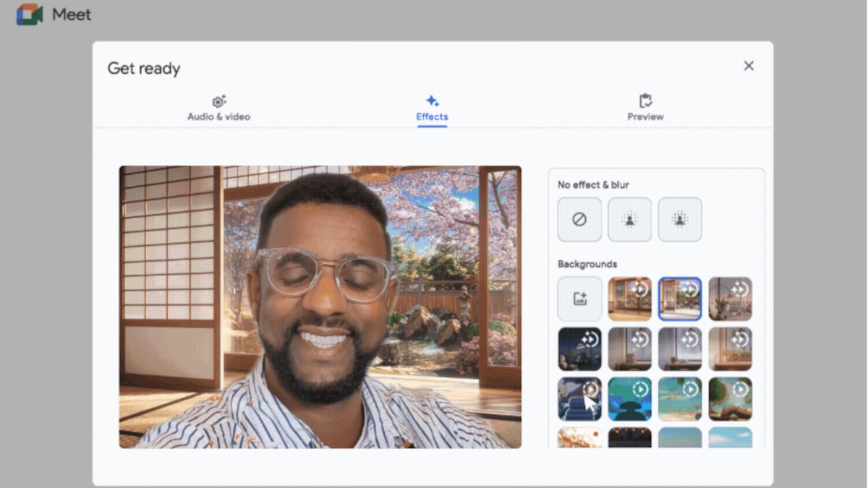Upload a custom background image
The height and width of the screenshot is (488, 868).
coord(579,299)
